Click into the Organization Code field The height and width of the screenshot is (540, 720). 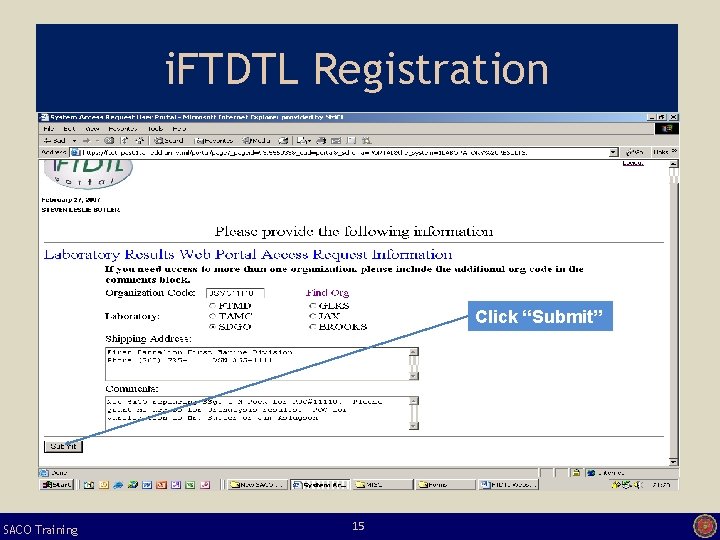click(x=235, y=293)
